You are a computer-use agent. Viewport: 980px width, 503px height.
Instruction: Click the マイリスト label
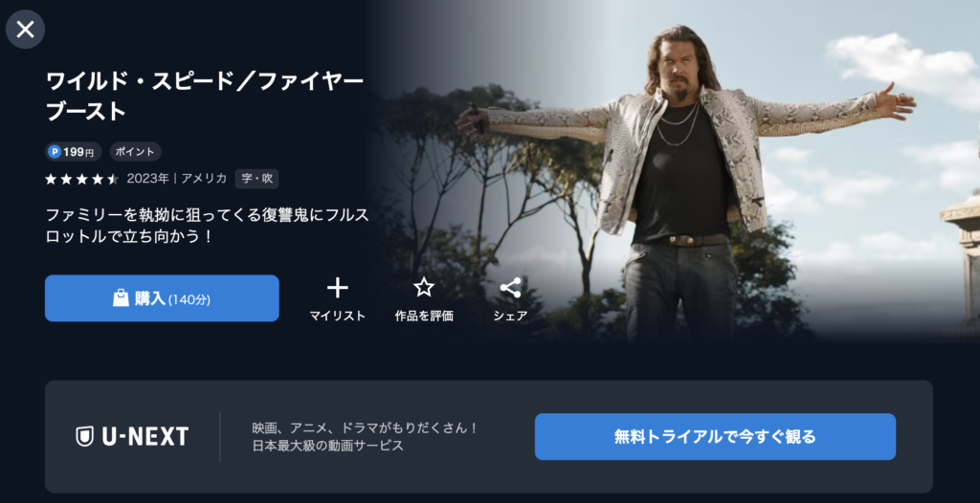pos(338,317)
